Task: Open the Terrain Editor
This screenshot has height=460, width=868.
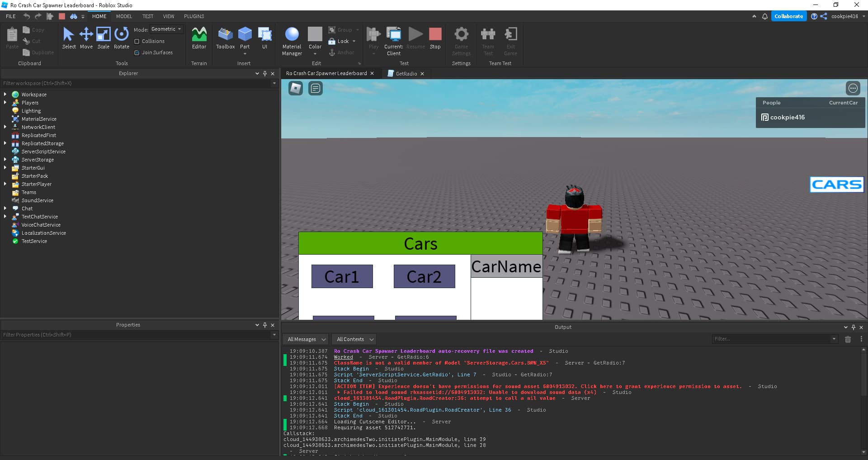Action: pyautogui.click(x=199, y=38)
